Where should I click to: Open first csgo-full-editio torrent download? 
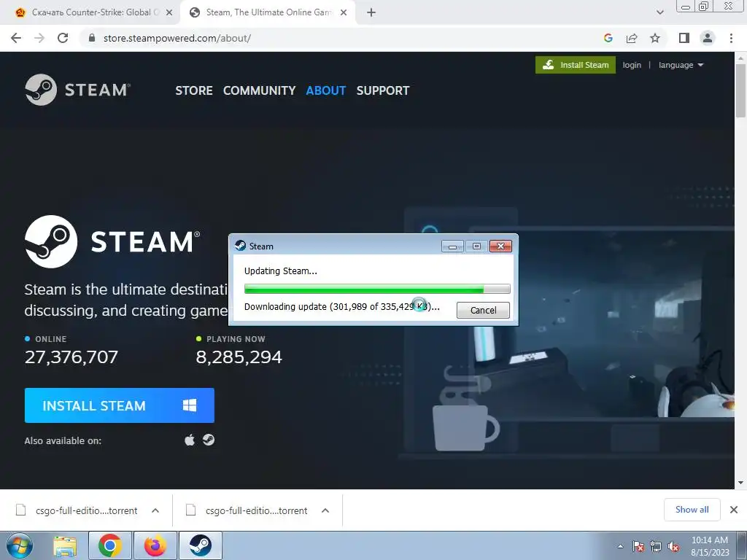pyautogui.click(x=77, y=510)
